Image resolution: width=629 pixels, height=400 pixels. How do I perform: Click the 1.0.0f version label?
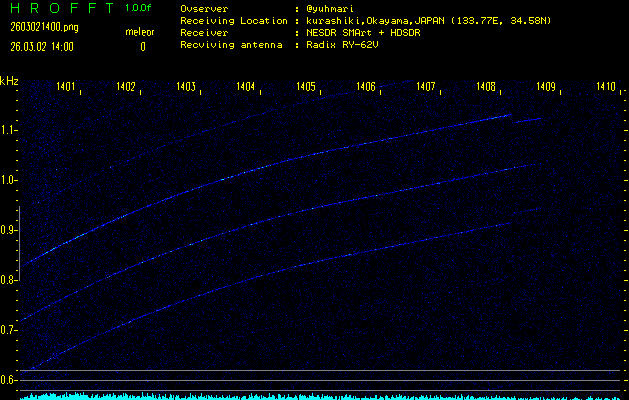(x=139, y=9)
